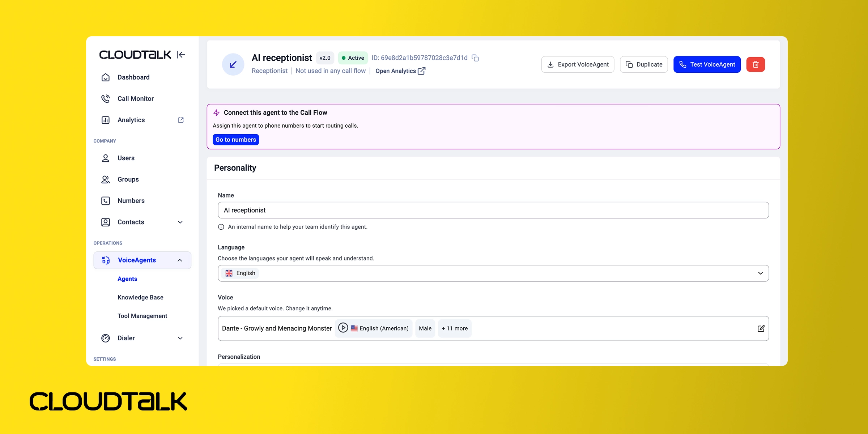Open the Agents submenu item
This screenshot has width=868, height=434.
pos(127,279)
